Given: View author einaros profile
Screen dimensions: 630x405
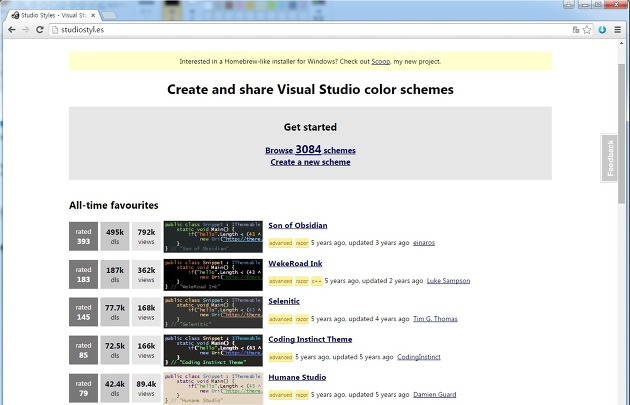Looking at the screenshot, I should [424, 243].
